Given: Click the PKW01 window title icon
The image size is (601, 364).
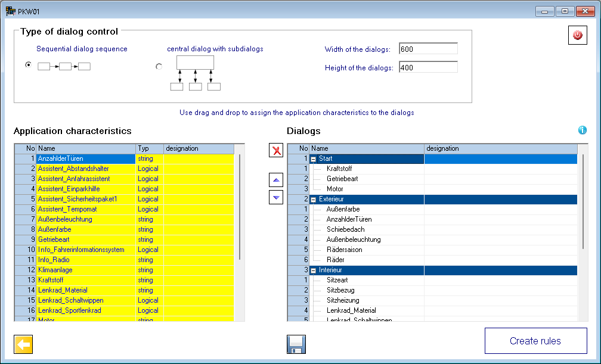Looking at the screenshot, I should click(x=10, y=10).
